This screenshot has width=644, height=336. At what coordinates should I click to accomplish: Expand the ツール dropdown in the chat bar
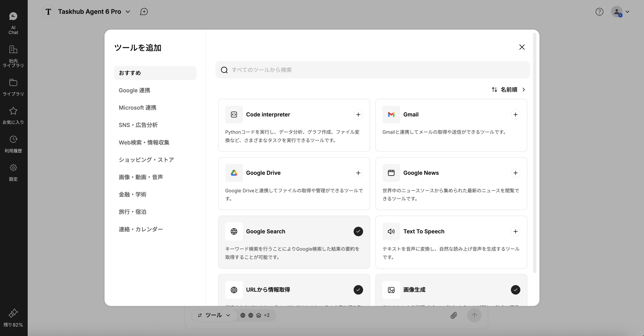pyautogui.click(x=214, y=315)
